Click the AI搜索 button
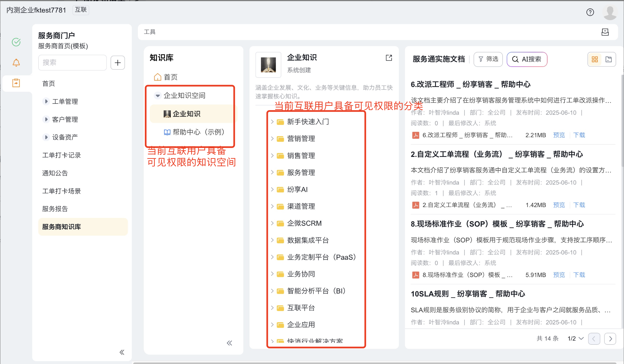This screenshot has width=624, height=364. [x=527, y=59]
